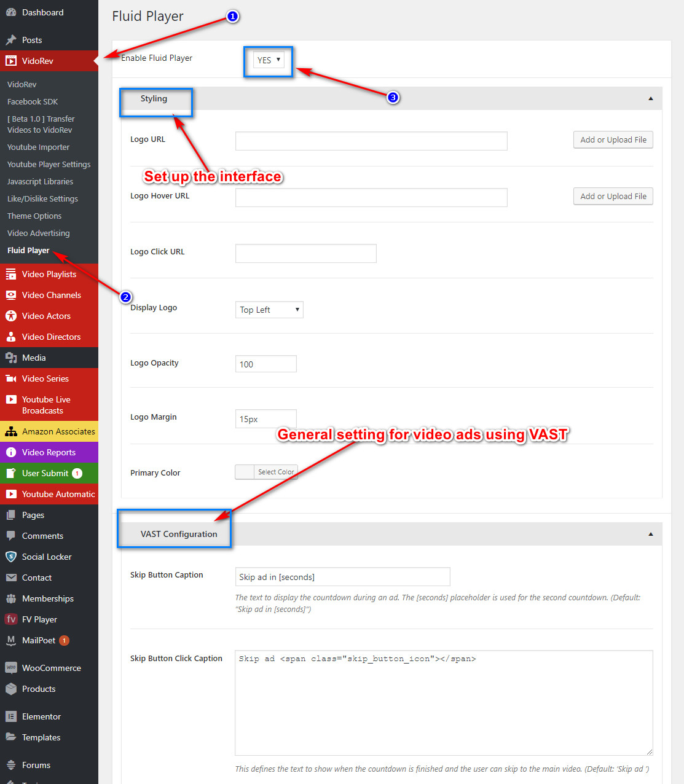The width and height of the screenshot is (684, 784).
Task: Collapse the VAST Configuration section arrow
Action: tap(650, 534)
